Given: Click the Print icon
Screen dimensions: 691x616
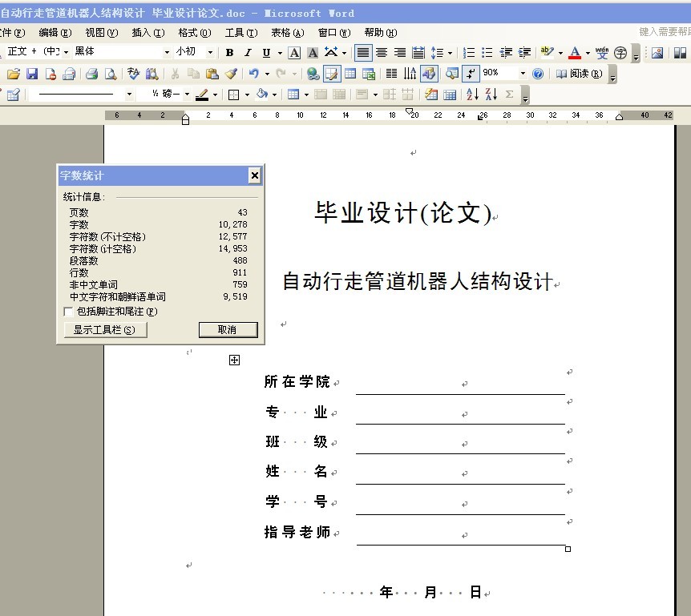Looking at the screenshot, I should 91,74.
